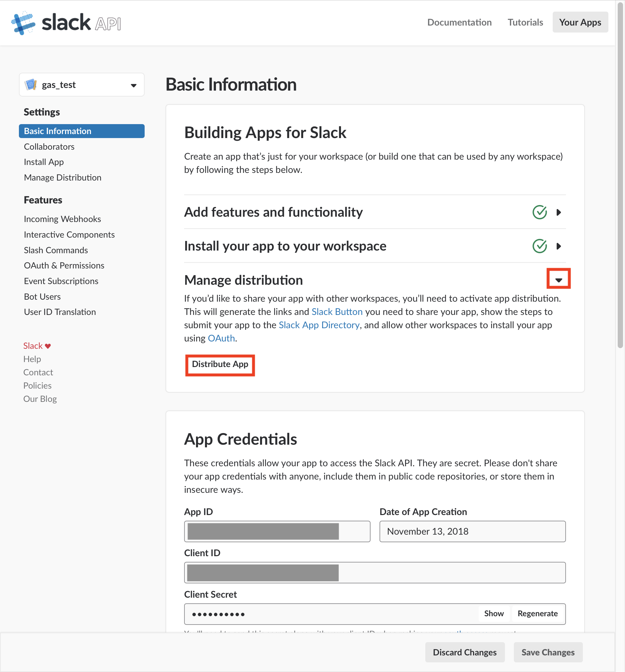Image resolution: width=625 pixels, height=672 pixels.
Task: Follow the OAuth link in distribution text
Action: click(221, 338)
